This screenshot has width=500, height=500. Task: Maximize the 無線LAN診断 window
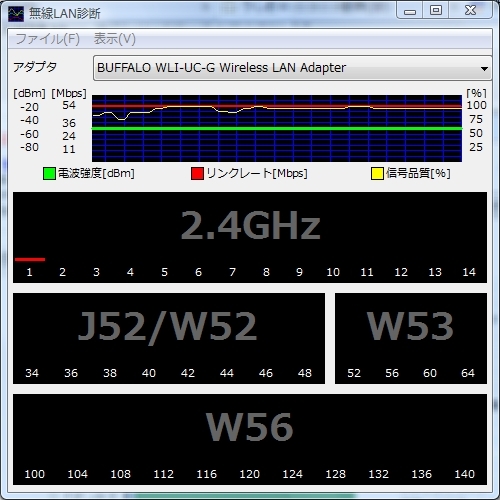coord(436,10)
